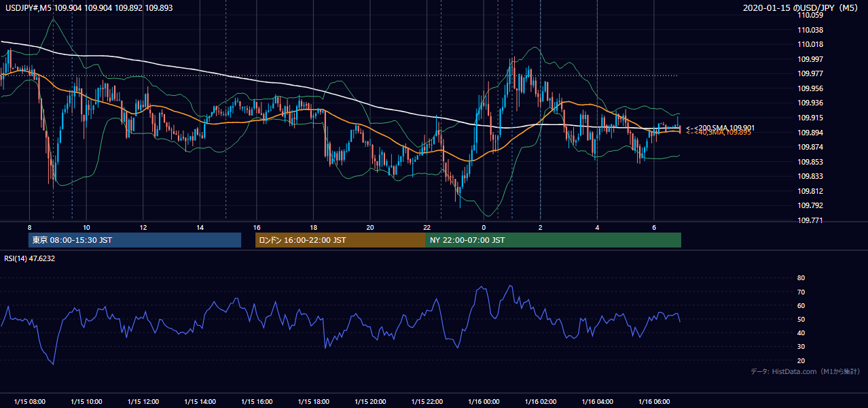Click the 1/16 00:00 time label
Image resolution: width=868 pixels, height=408 pixels.
(484, 401)
